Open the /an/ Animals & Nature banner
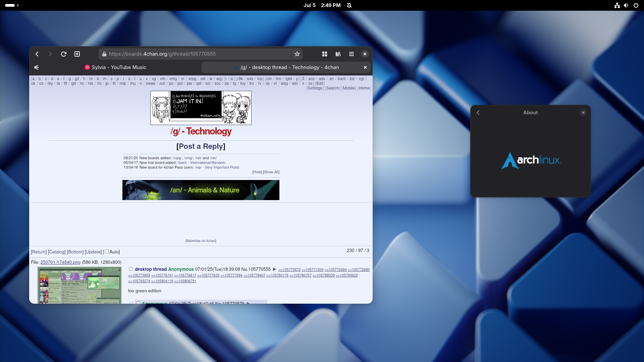 [x=201, y=190]
